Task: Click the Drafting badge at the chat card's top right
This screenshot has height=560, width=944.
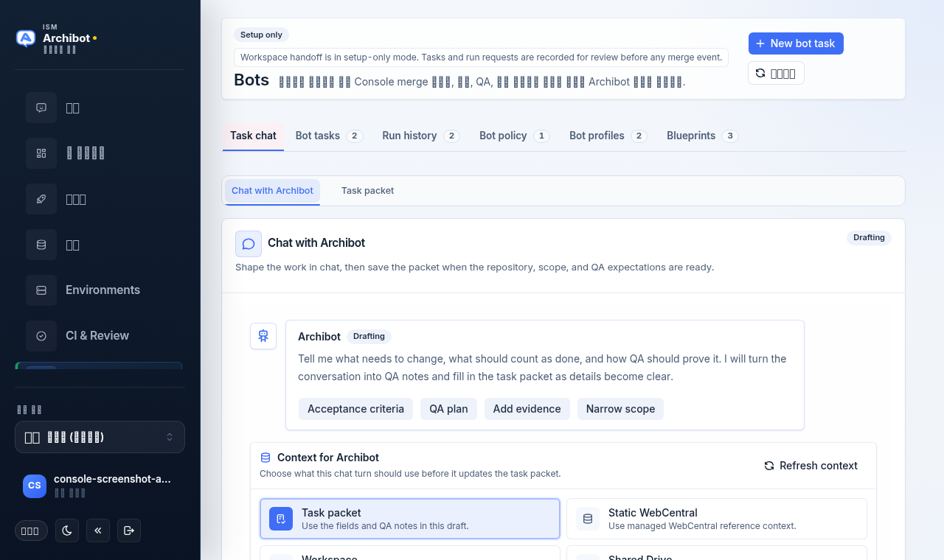Action: tap(869, 237)
